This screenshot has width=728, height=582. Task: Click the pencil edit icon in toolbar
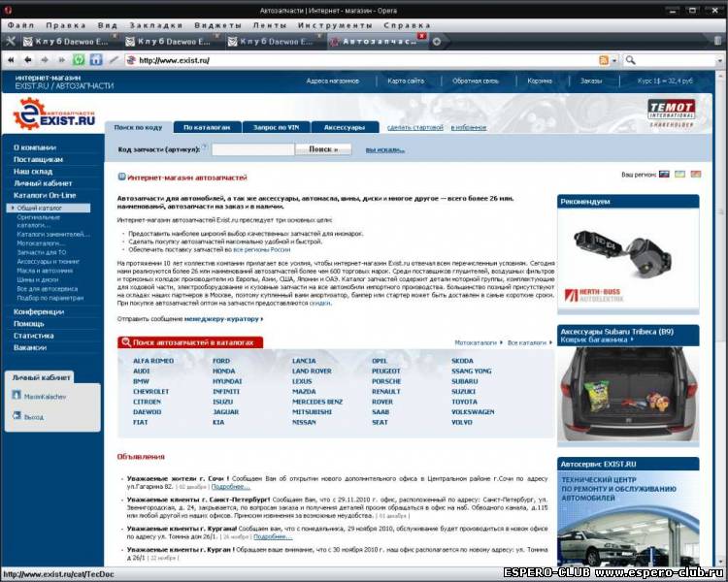(x=114, y=60)
